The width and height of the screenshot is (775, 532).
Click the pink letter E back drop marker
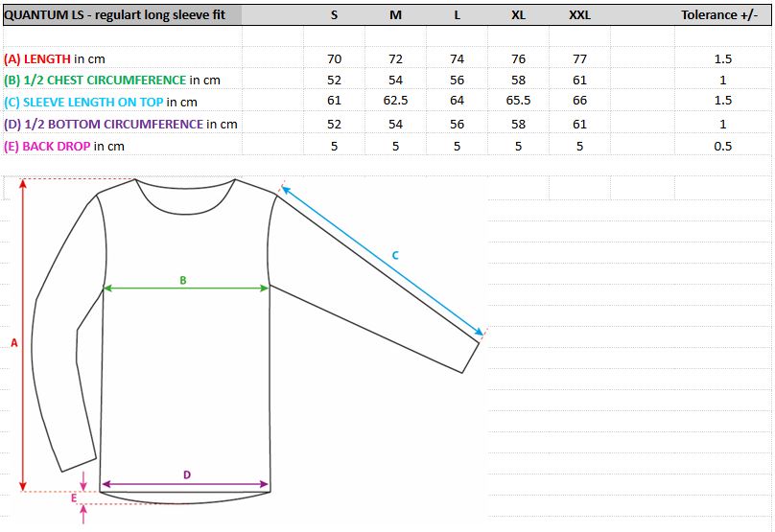tap(73, 497)
